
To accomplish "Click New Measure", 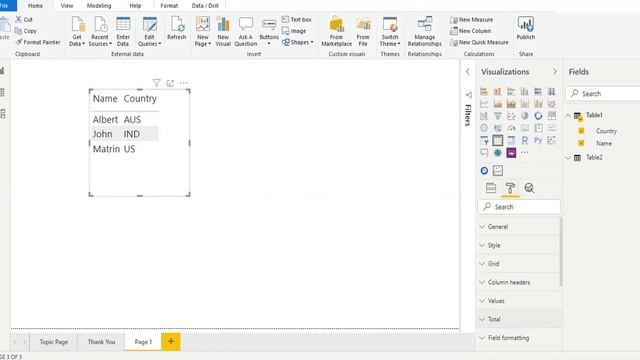I will click(x=471, y=20).
